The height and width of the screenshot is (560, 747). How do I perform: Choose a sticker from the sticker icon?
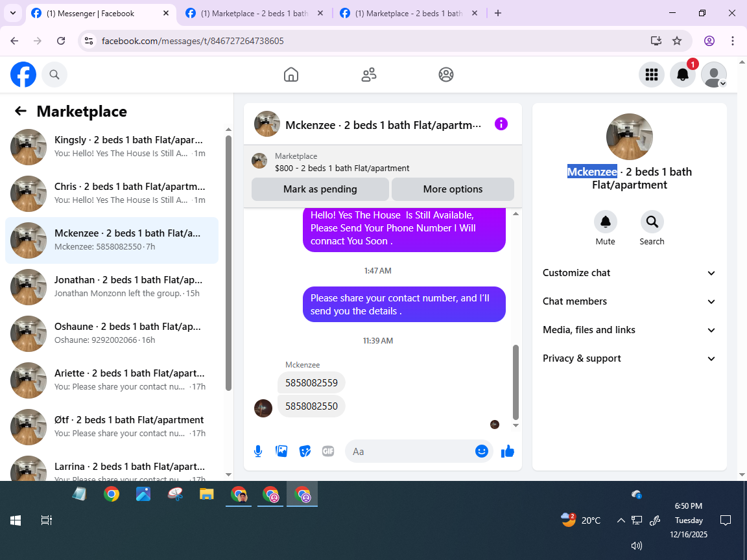[305, 451]
